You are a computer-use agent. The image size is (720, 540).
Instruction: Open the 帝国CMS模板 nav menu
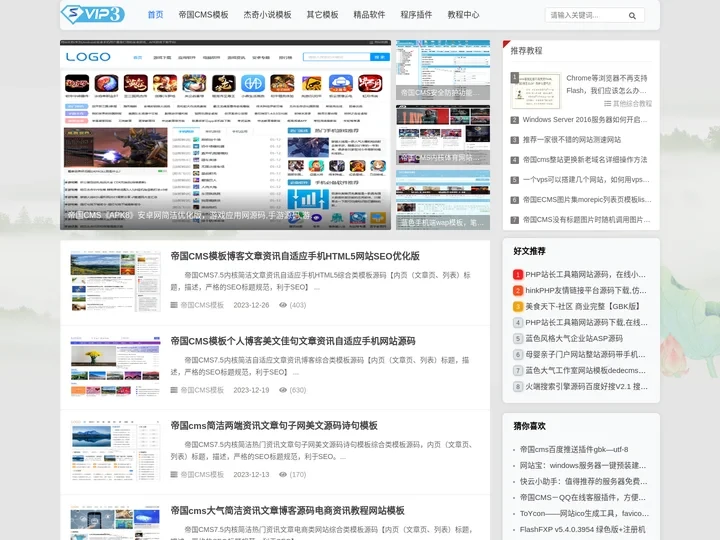click(x=203, y=15)
